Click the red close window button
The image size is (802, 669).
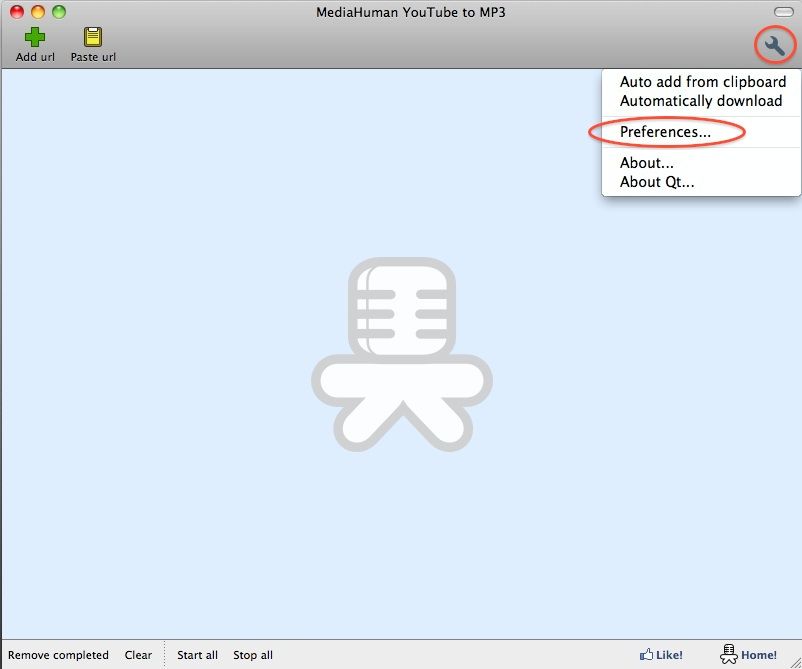pyautogui.click(x=17, y=12)
